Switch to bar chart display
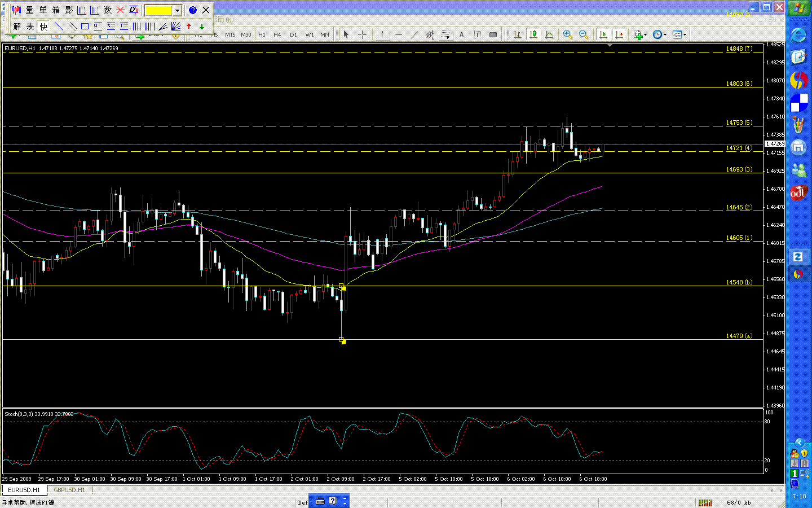 click(x=518, y=35)
